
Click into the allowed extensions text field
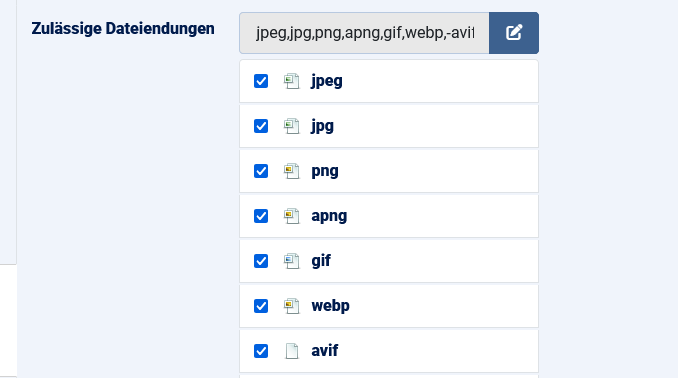pyautogui.click(x=364, y=33)
